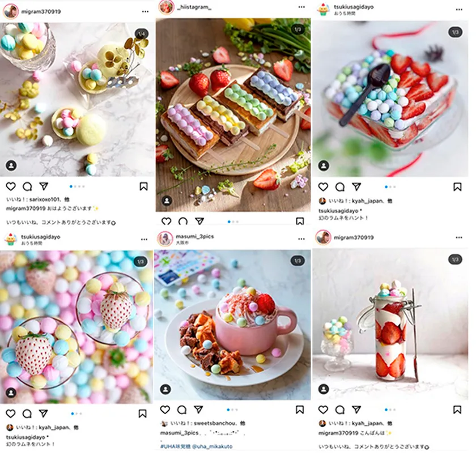Bookmark the top-right tsukiusagidayo post
The height and width of the screenshot is (456, 476).
pos(457,187)
